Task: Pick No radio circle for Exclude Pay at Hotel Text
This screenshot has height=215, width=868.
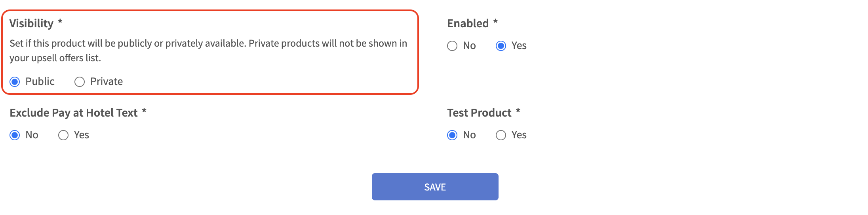Action: 15,135
